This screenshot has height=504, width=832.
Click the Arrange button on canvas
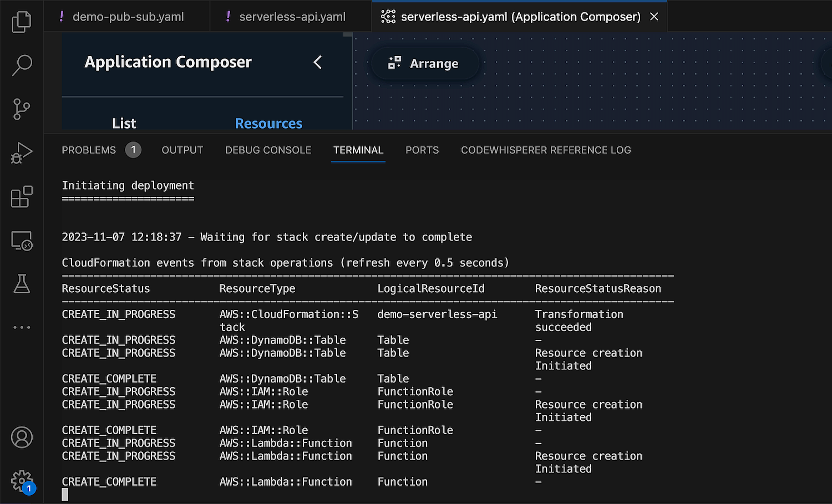click(424, 64)
